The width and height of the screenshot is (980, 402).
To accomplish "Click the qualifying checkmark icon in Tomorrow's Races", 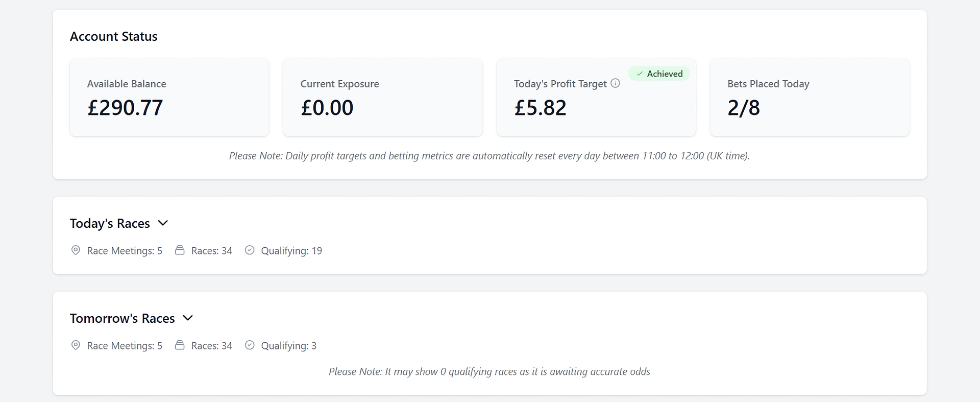I will 250,345.
